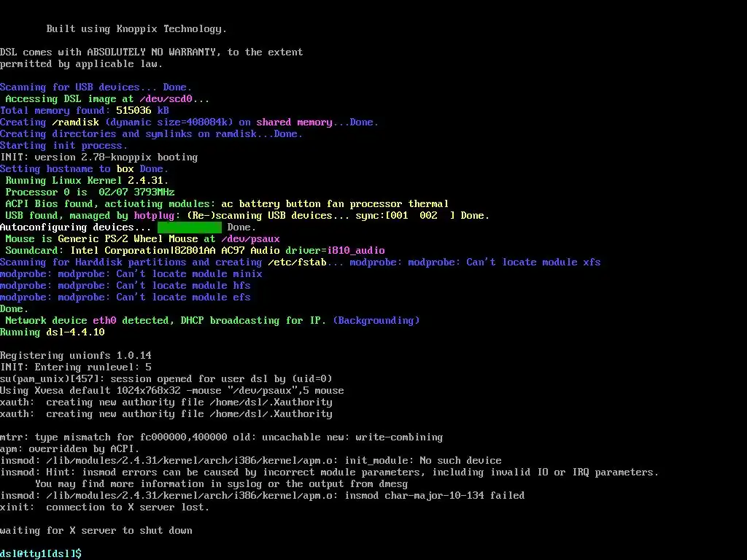
Task: Click '/etc/fstab' path text
Action: tap(297, 262)
